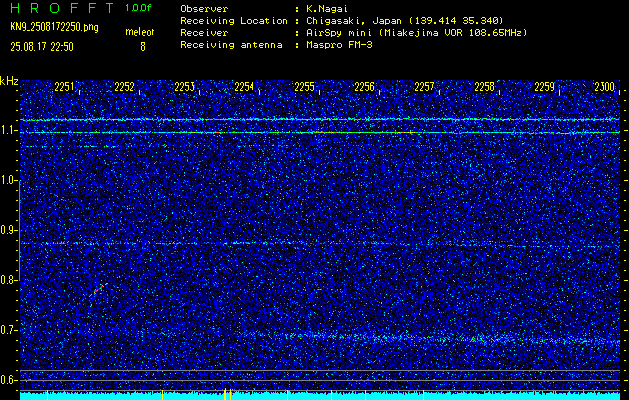Click the 0.8 kHz frequency label
Screen dimensions: 629x400
coord(8,280)
